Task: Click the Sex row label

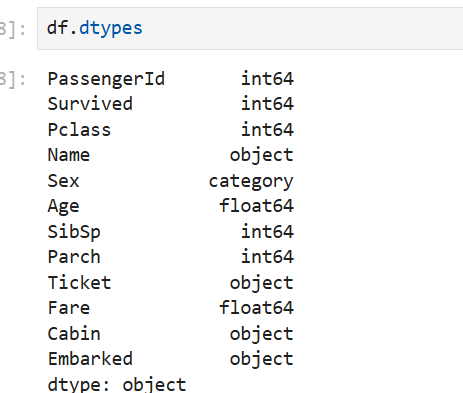Action: pos(63,181)
